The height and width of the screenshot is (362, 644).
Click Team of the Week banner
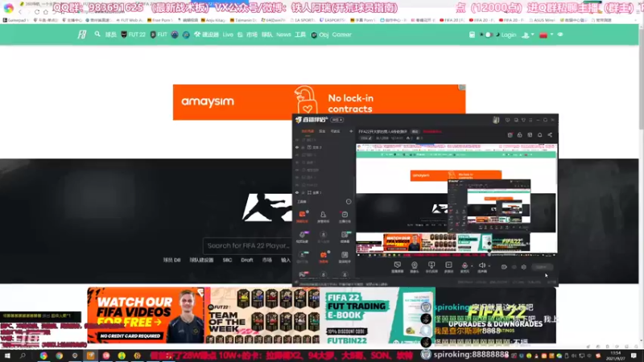(263, 315)
